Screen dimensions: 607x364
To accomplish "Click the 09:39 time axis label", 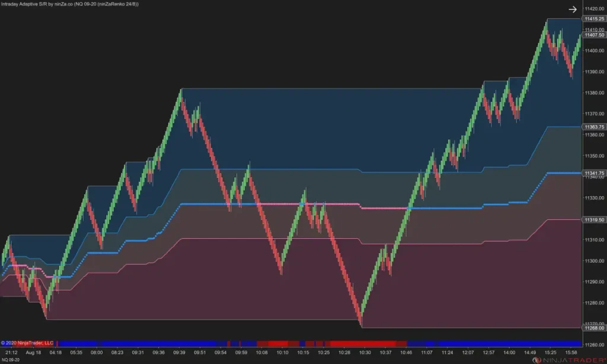I will tap(179, 352).
